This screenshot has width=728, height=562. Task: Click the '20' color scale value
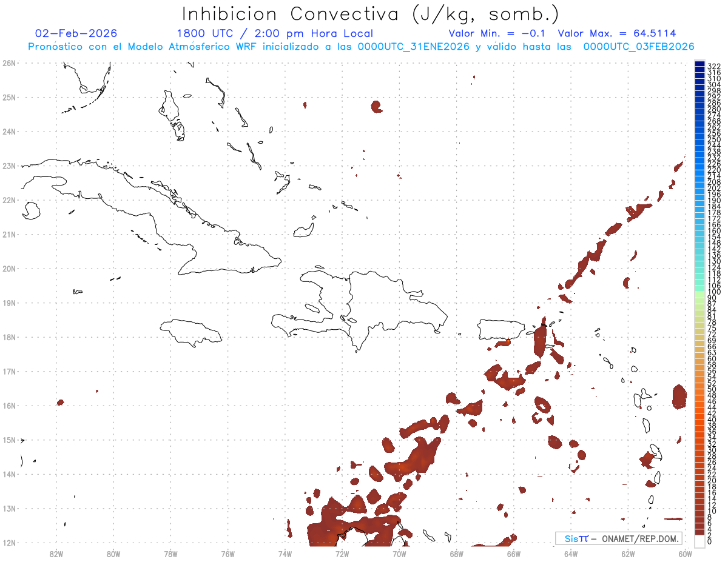pos(712,481)
